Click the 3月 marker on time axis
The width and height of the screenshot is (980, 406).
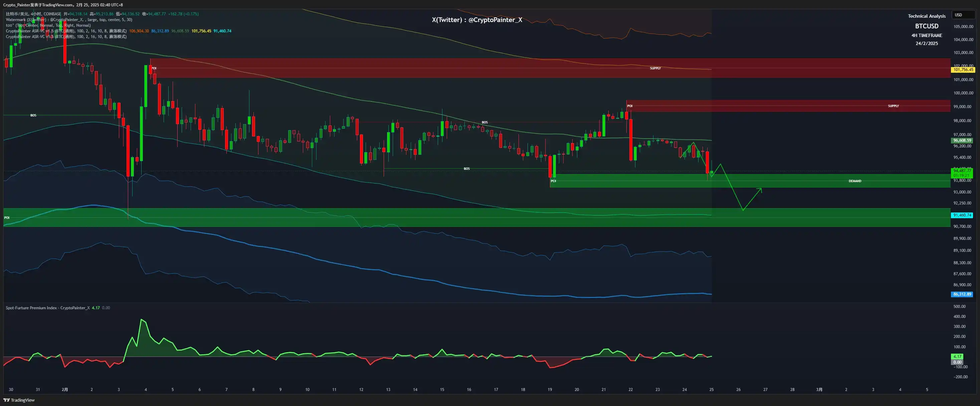coord(819,390)
